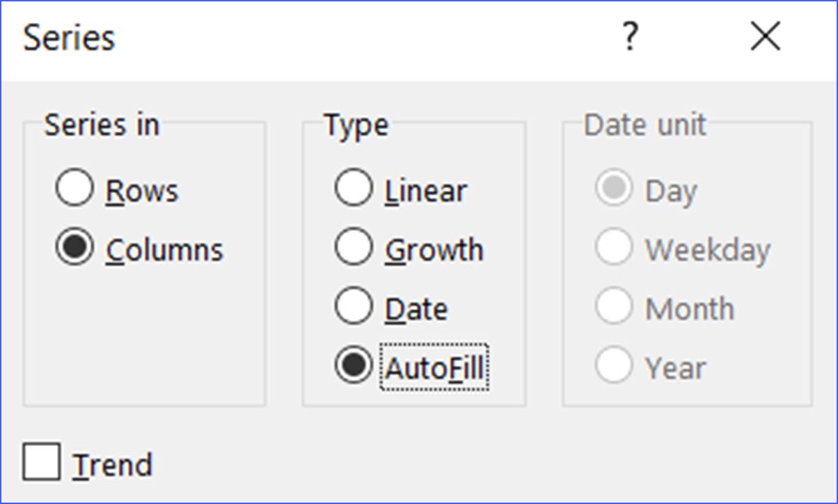Choose the Linear series type
Screen dimensions: 838x504
pos(354,189)
